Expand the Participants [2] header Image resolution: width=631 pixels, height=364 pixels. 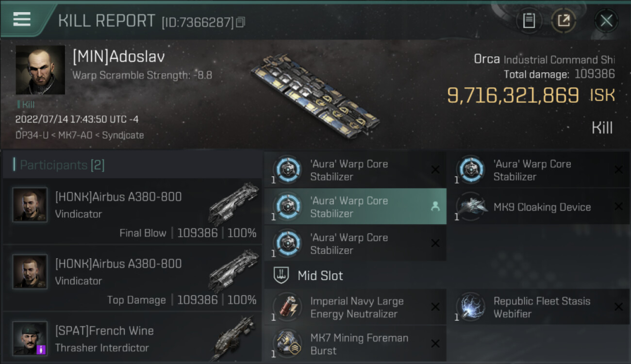click(133, 165)
